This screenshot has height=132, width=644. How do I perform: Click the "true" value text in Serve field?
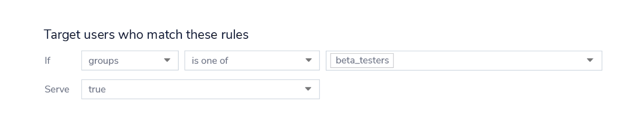coord(97,89)
